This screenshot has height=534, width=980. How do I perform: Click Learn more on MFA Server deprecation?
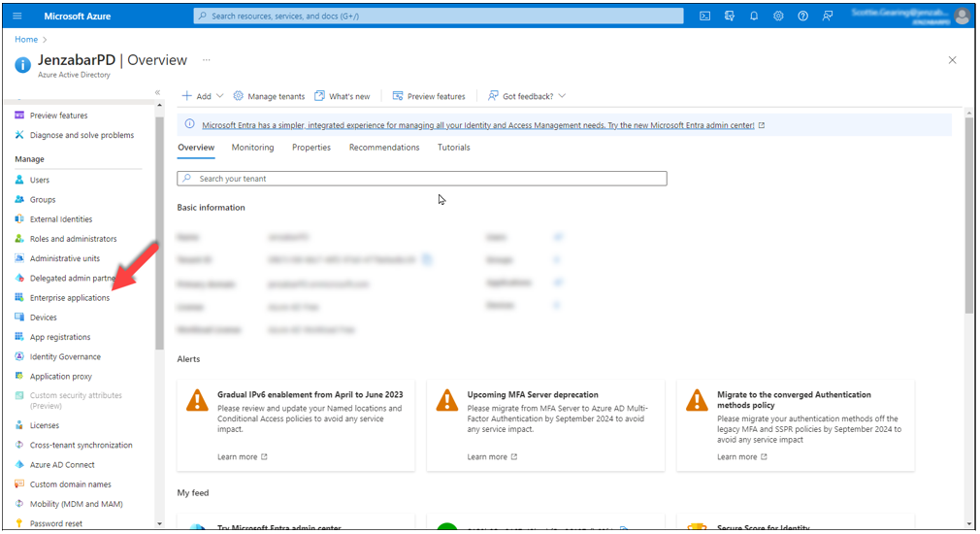click(x=493, y=456)
